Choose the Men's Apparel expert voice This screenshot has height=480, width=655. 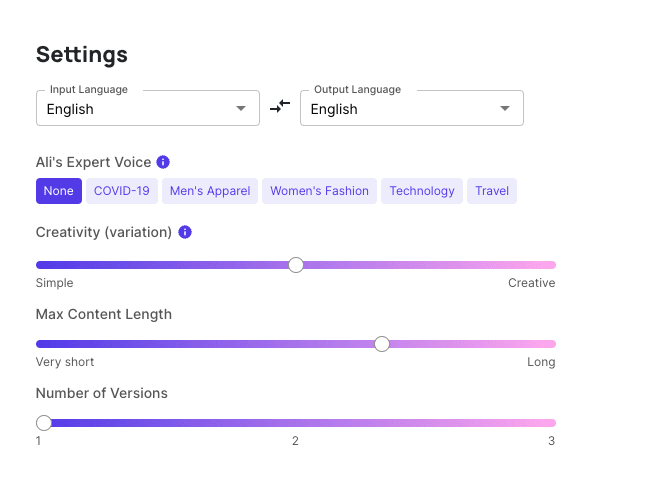(x=210, y=191)
